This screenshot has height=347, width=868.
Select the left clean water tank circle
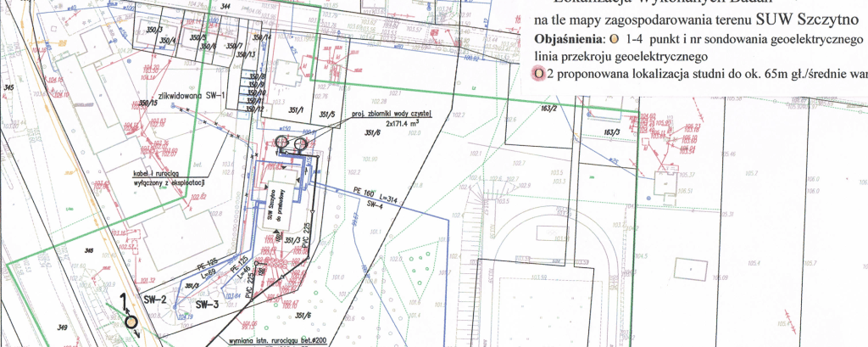click(284, 142)
